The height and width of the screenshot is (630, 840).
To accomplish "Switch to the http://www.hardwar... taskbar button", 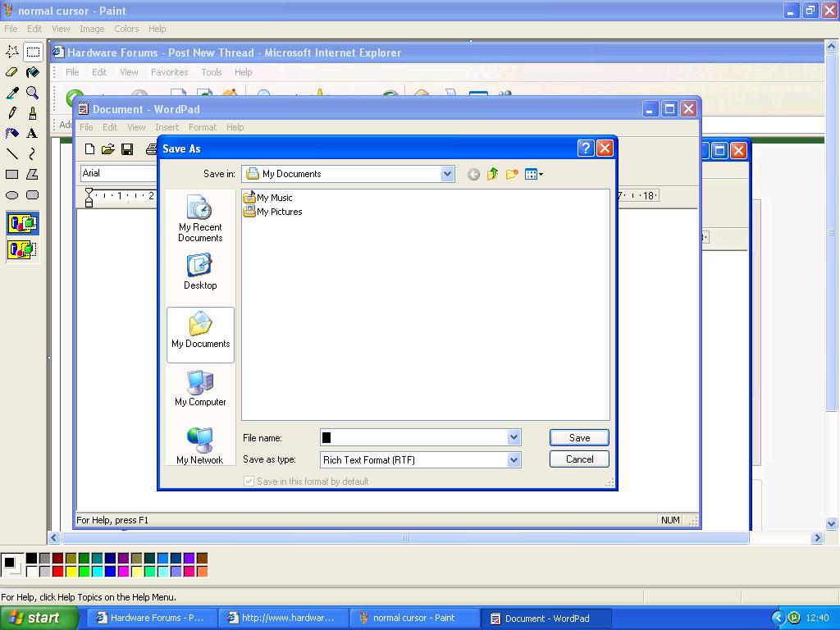I will point(282,618).
